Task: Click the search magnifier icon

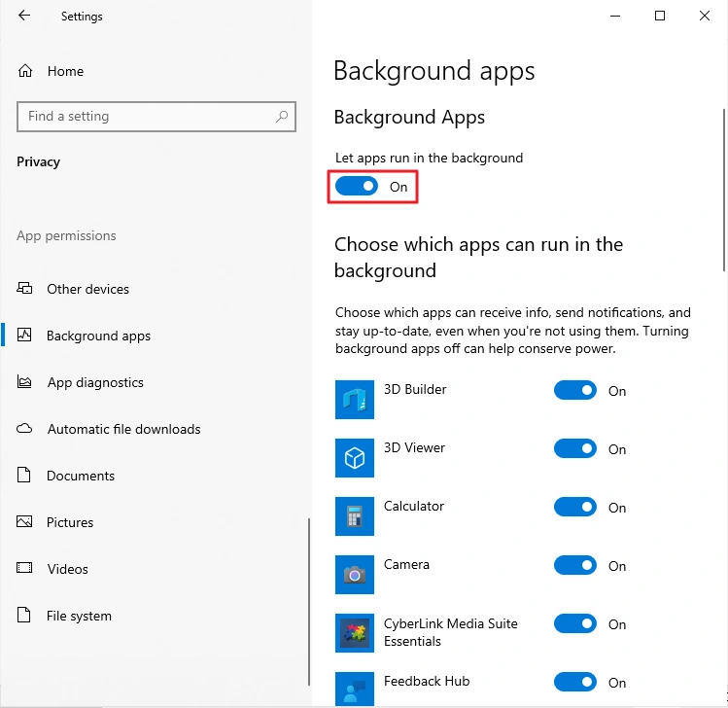Action: (x=282, y=116)
